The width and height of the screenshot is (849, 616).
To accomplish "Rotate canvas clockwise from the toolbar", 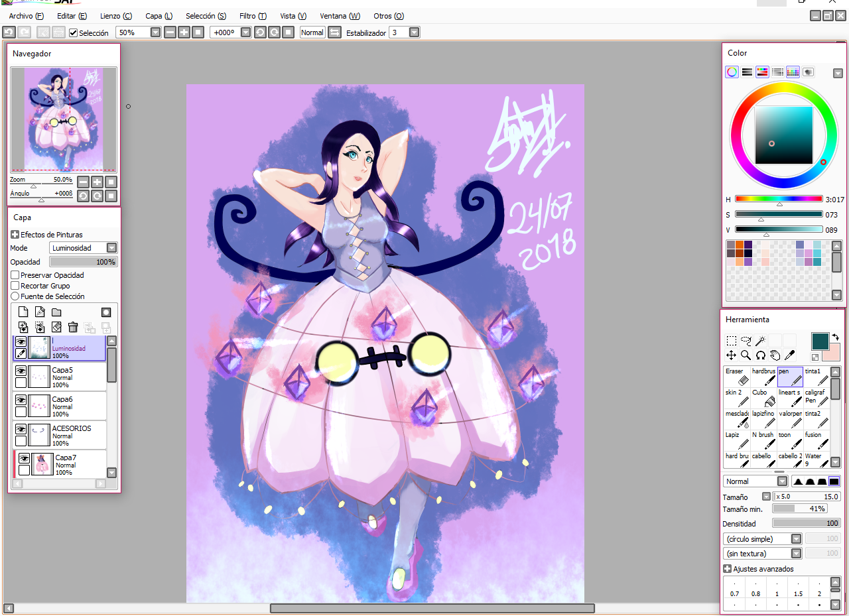I will point(274,32).
